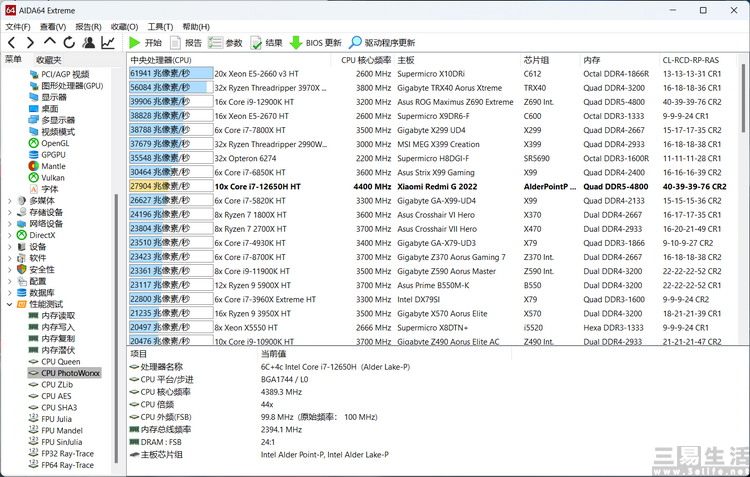Select the 数据库 tree item

click(42, 292)
